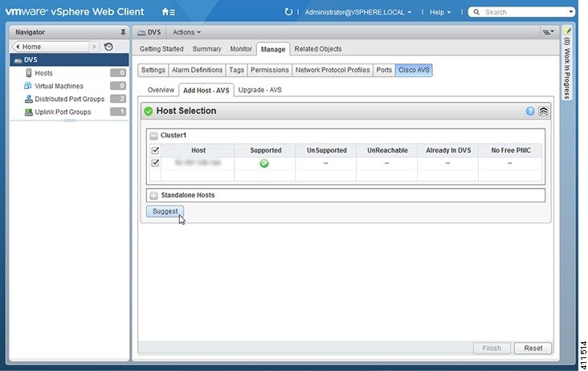Pin the Navigator panel
Viewport: 588px width, 371px height.
[x=123, y=32]
